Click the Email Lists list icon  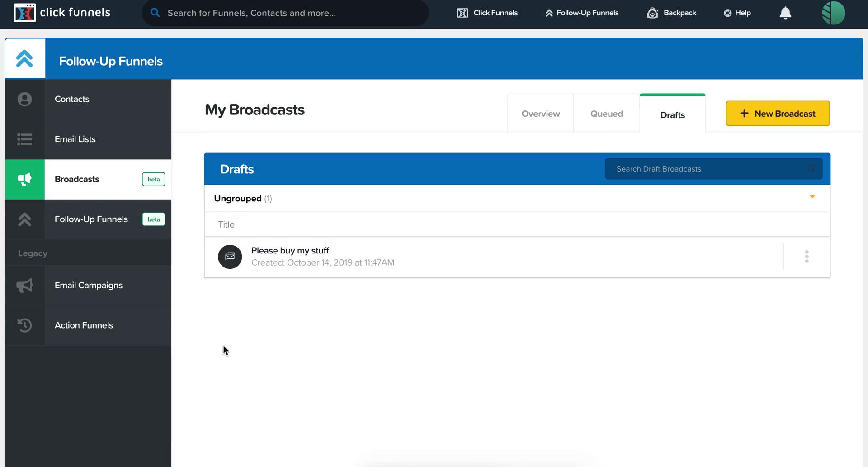pos(24,139)
